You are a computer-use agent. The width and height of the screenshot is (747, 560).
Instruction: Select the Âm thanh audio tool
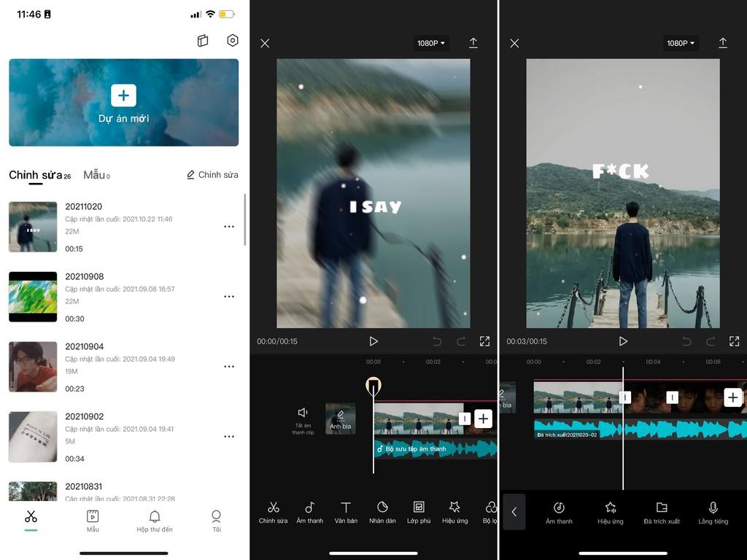click(x=309, y=511)
